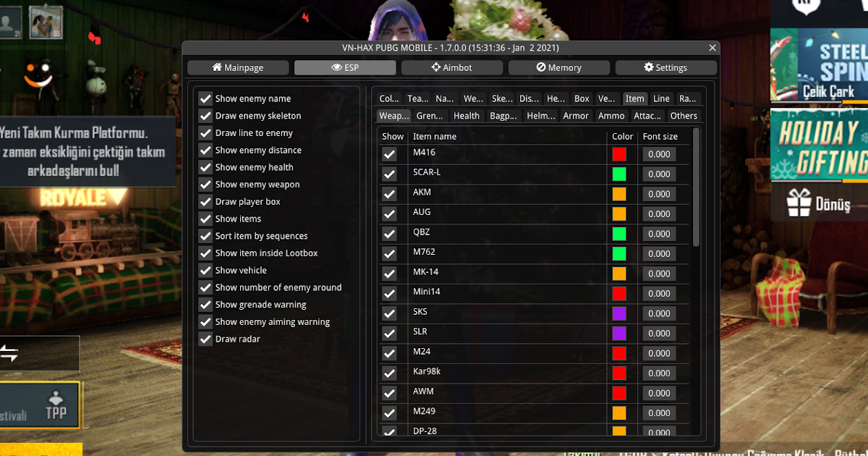
Task: Toggle the M416 show checkbox
Action: [x=390, y=154]
